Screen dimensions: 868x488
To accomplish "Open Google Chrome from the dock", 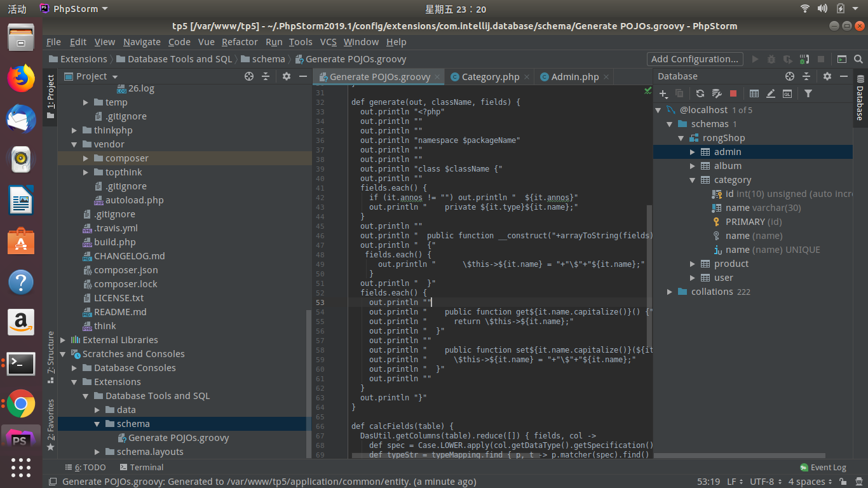I will click(x=21, y=403).
